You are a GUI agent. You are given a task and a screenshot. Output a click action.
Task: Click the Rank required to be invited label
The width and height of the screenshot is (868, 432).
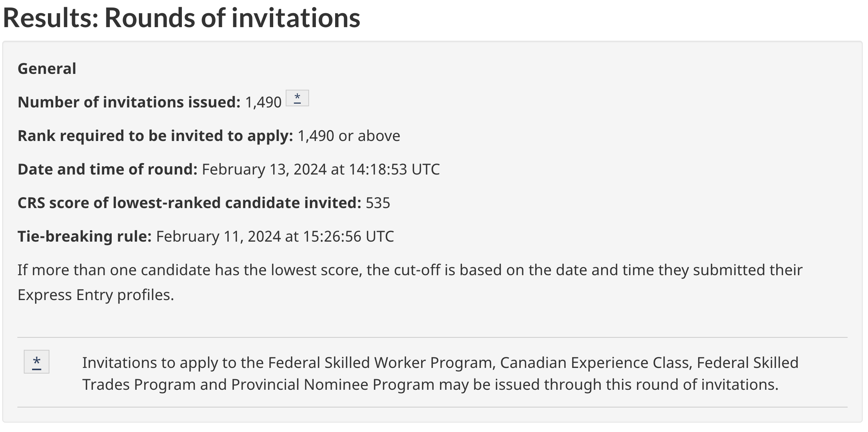(155, 136)
